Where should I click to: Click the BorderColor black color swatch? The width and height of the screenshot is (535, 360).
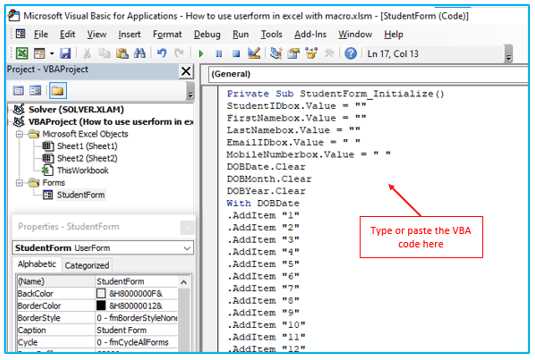pyautogui.click(x=101, y=305)
